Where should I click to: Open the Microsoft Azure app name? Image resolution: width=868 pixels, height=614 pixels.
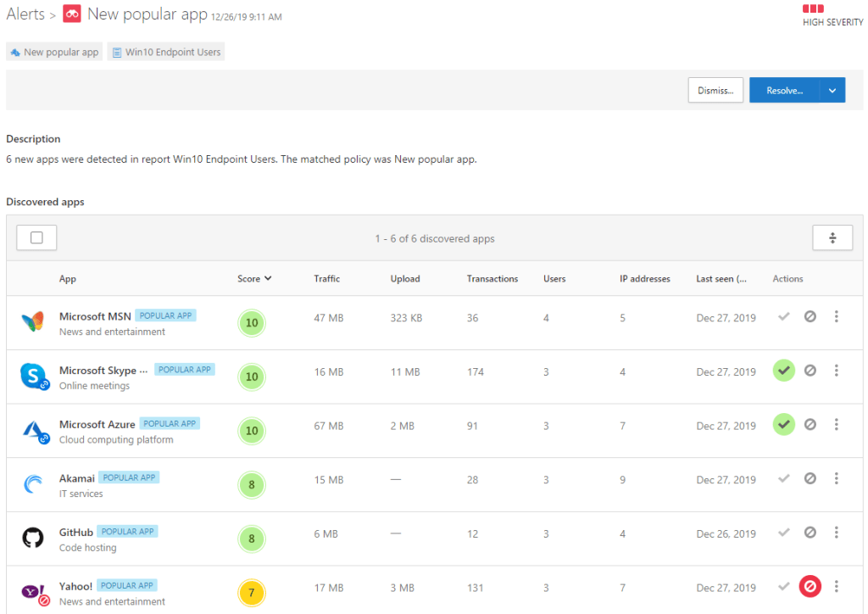pos(97,424)
